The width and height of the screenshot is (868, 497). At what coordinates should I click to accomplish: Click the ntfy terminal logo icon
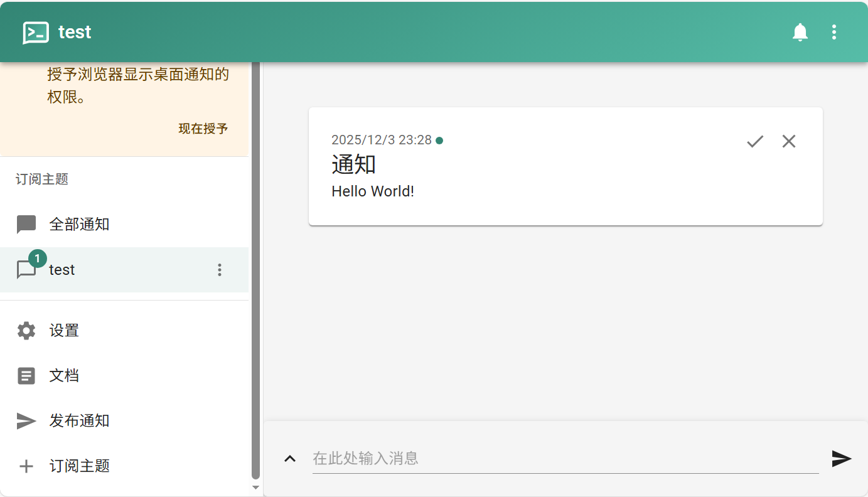point(36,33)
